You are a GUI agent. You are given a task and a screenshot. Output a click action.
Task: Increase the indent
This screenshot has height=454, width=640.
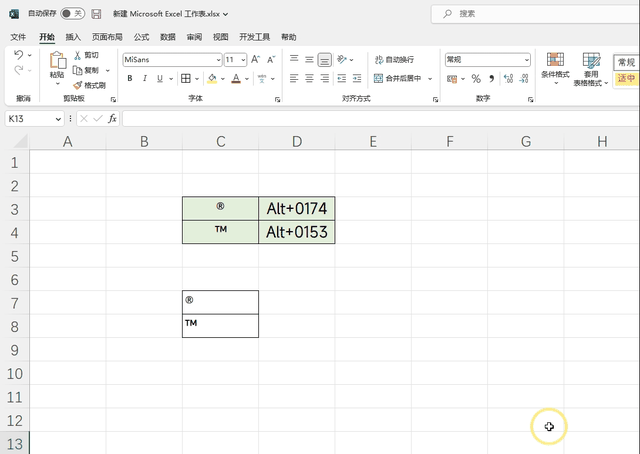[357, 78]
